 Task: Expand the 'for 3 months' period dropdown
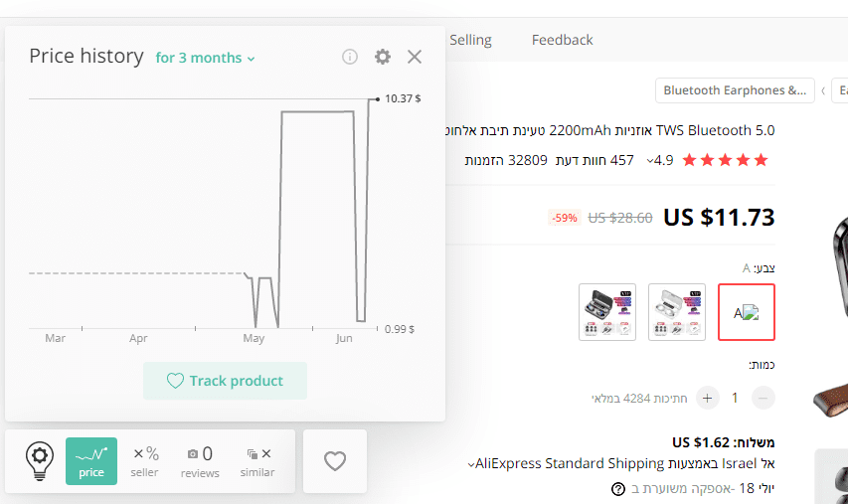(205, 58)
